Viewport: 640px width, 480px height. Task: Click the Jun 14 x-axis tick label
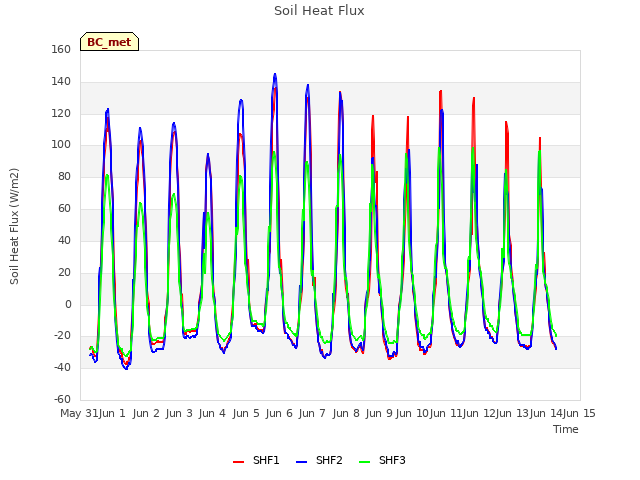click(x=546, y=413)
